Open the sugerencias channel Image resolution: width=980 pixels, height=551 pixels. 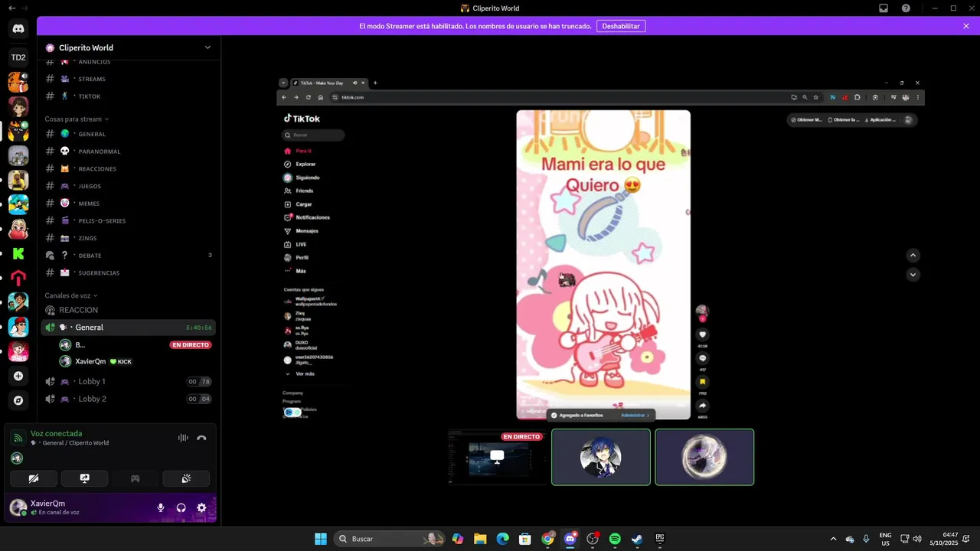128,272
